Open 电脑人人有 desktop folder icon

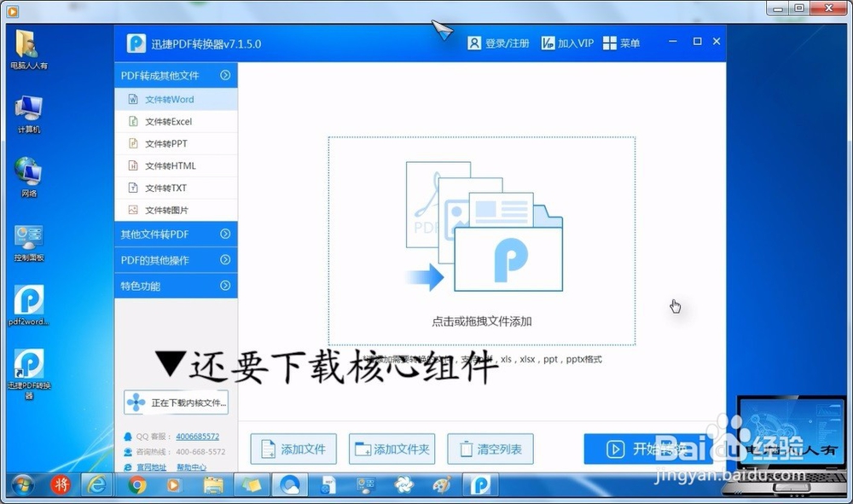pyautogui.click(x=28, y=49)
